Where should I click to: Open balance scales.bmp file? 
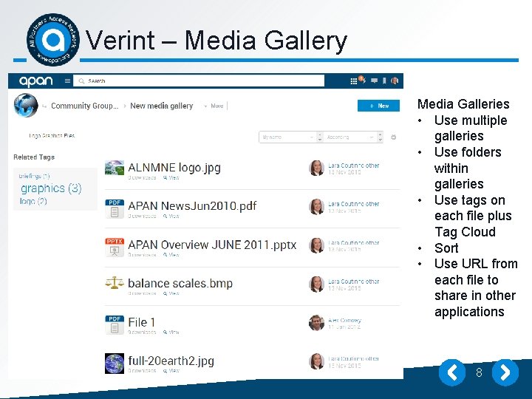pos(180,283)
